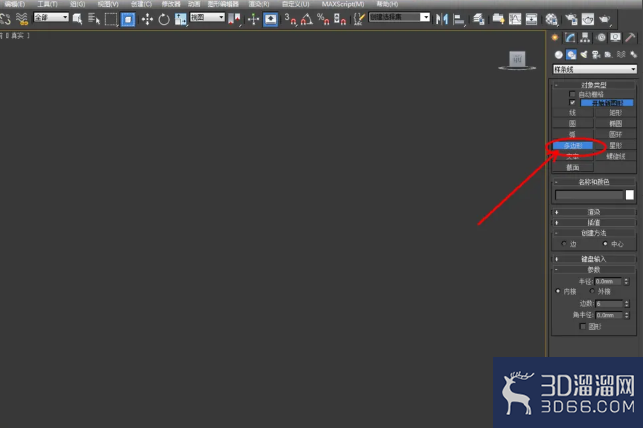The height and width of the screenshot is (428, 643).
Task: Open the Graphite ribbon toggle icon
Action: (x=498, y=19)
